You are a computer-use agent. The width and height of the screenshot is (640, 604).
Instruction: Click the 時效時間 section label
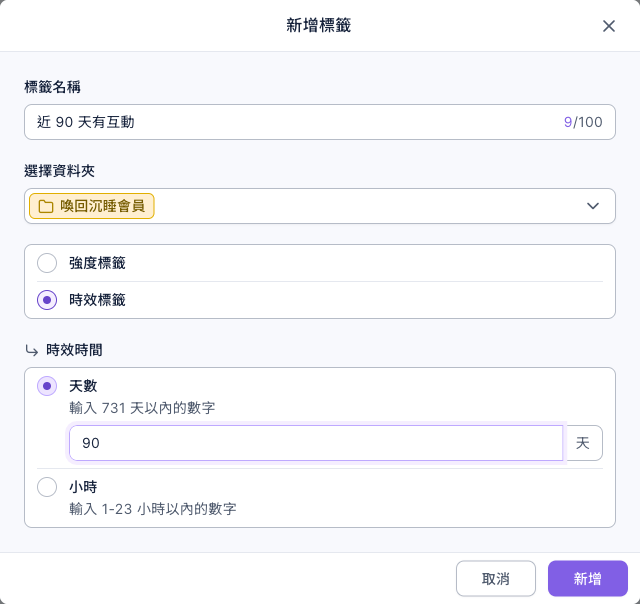pyautogui.click(x=74, y=350)
